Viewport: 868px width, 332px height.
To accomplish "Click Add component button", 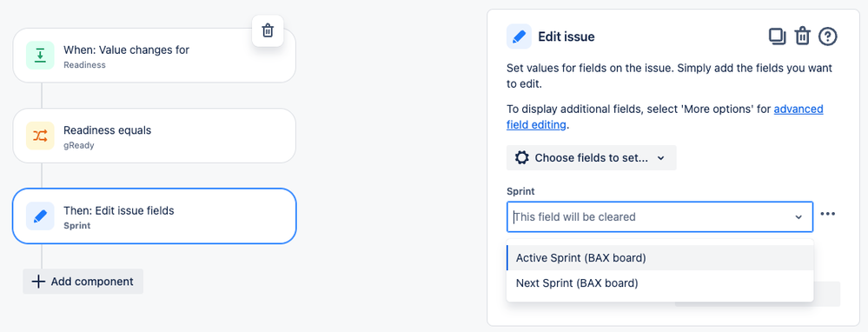I will (x=83, y=282).
